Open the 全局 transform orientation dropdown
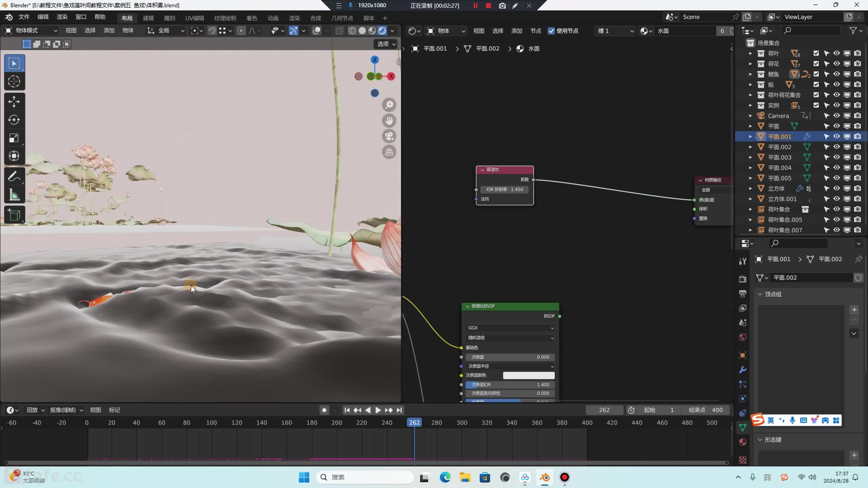868x488 pixels. tap(166, 31)
